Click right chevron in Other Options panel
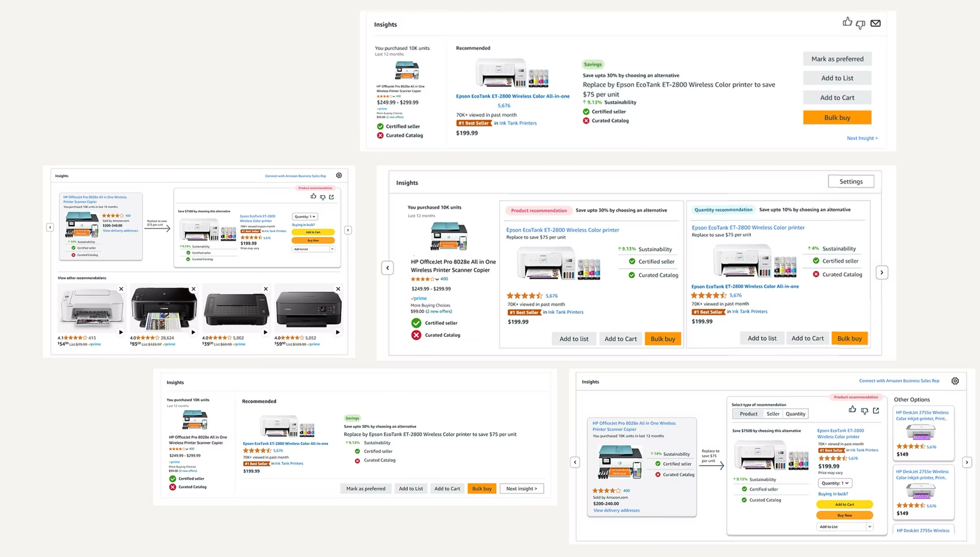This screenshot has width=980, height=557. pyautogui.click(x=967, y=462)
